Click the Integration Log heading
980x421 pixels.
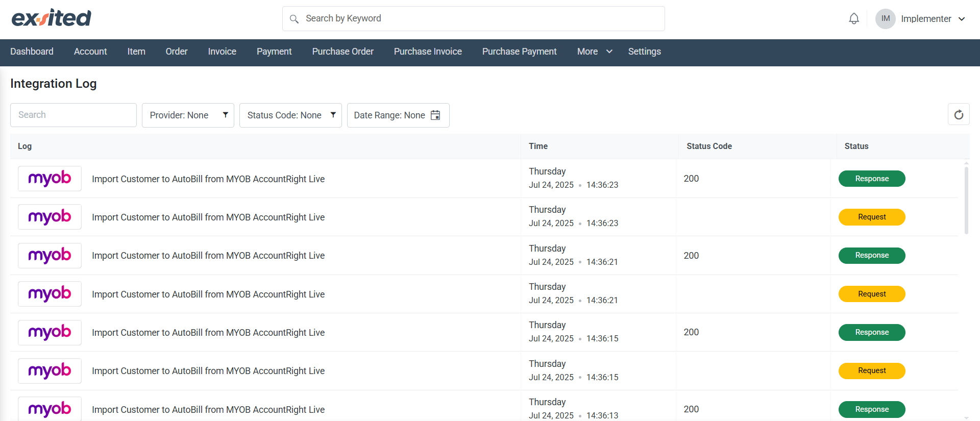click(54, 84)
